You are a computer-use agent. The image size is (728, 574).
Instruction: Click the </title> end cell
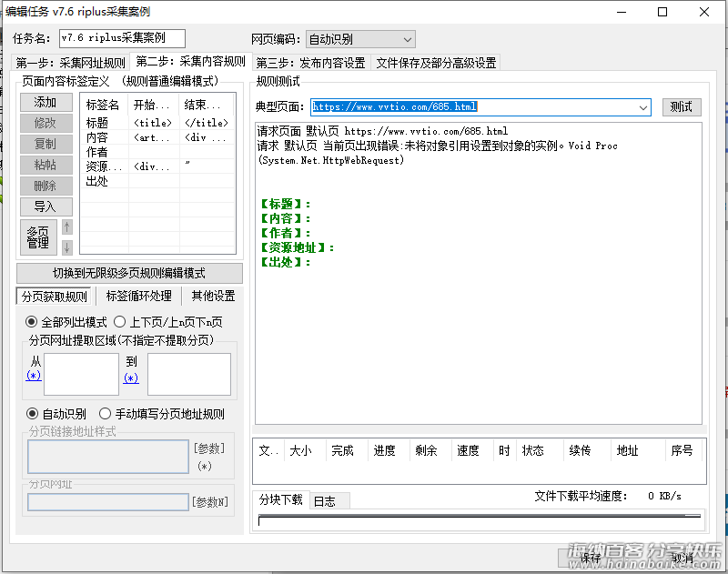tap(207, 123)
